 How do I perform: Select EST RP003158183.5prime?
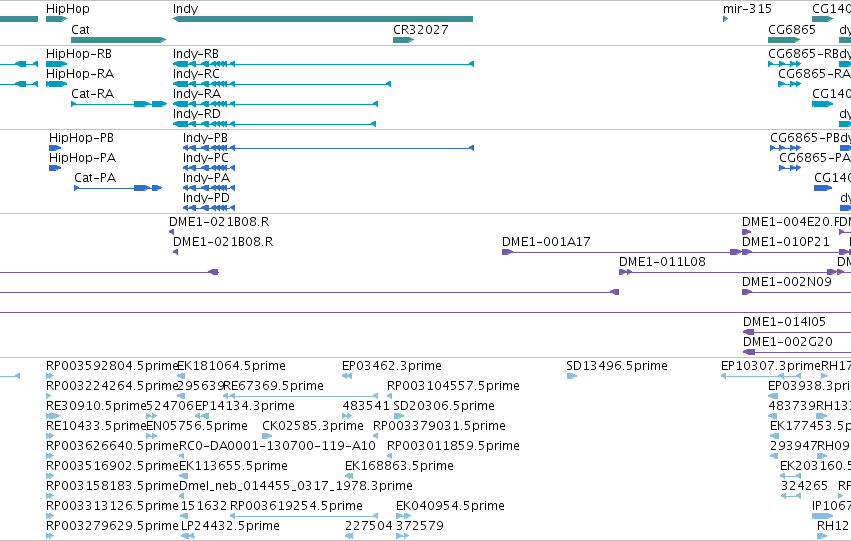(112, 486)
